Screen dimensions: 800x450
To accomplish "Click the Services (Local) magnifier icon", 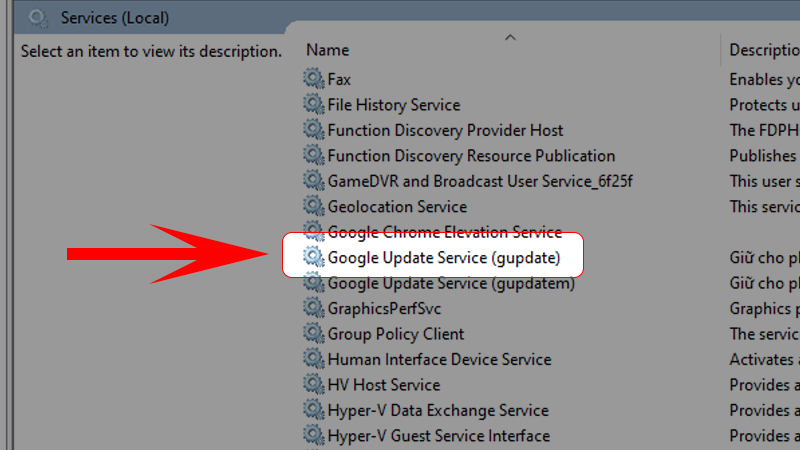I will [38, 18].
